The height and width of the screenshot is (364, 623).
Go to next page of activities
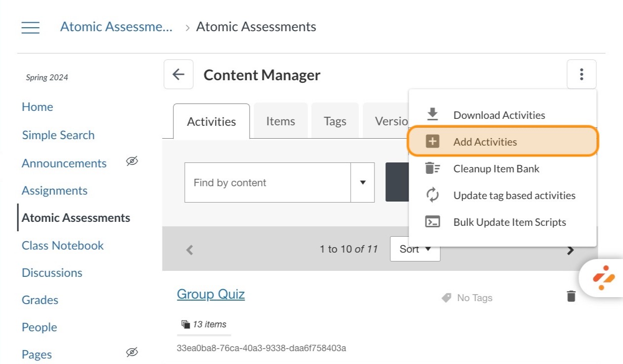(x=570, y=250)
